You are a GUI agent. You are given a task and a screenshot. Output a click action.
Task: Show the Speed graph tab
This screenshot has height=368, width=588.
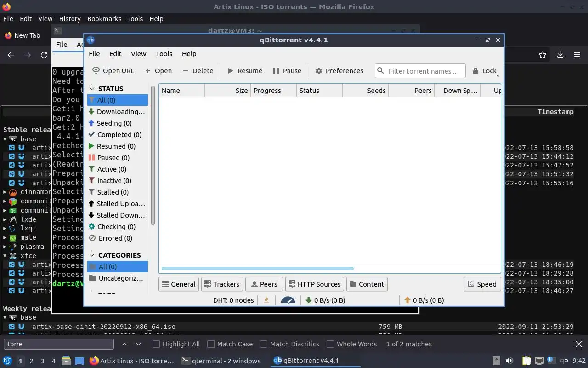coord(482,284)
